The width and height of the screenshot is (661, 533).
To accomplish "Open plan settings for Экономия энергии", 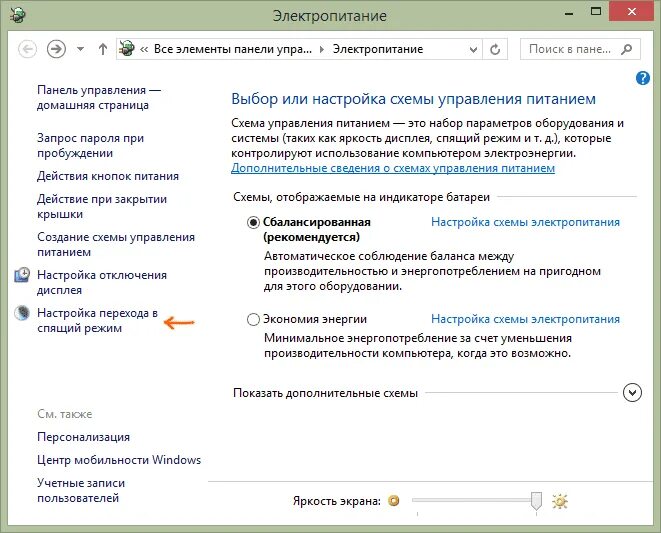I will coord(525,319).
